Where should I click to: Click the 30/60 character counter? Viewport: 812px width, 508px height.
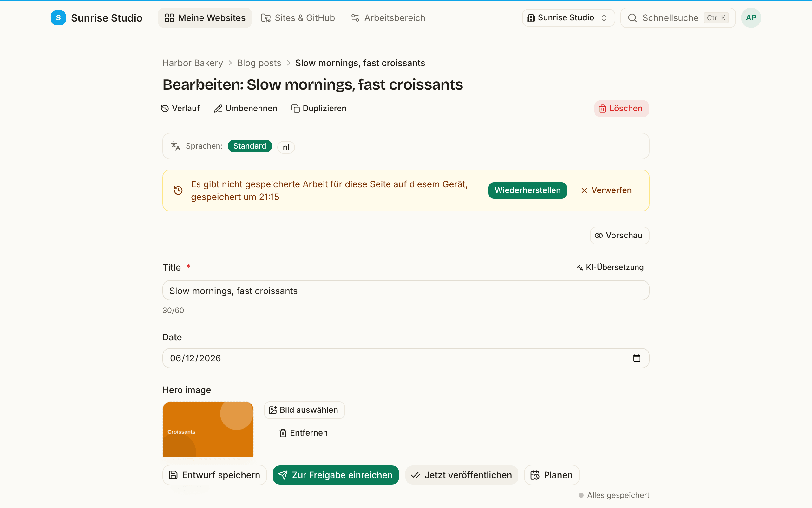tap(173, 311)
